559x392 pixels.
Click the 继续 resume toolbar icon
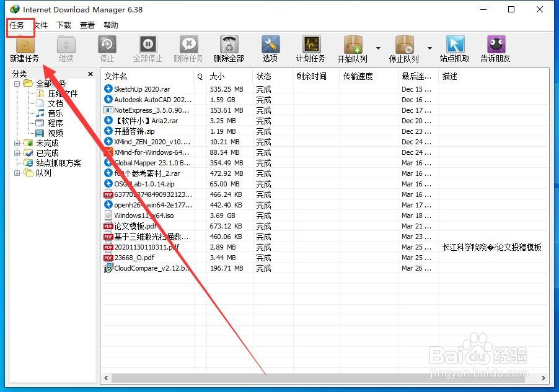click(66, 45)
